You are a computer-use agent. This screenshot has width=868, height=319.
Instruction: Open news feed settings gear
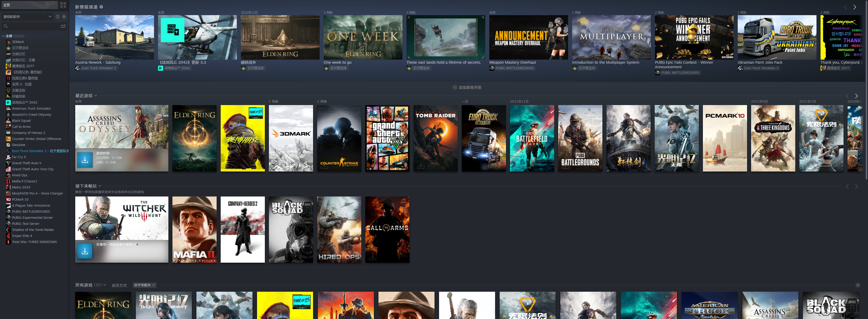click(101, 7)
